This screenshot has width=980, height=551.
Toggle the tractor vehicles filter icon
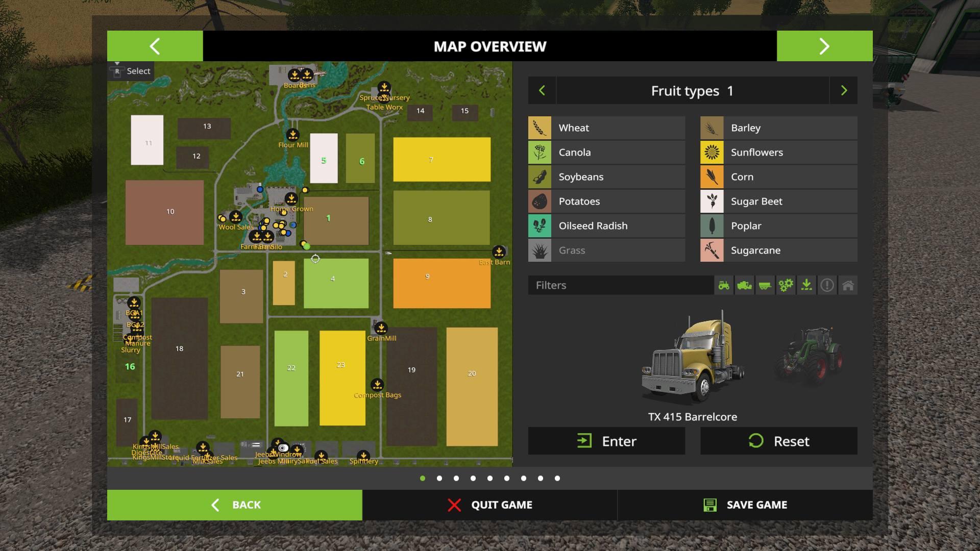click(724, 285)
